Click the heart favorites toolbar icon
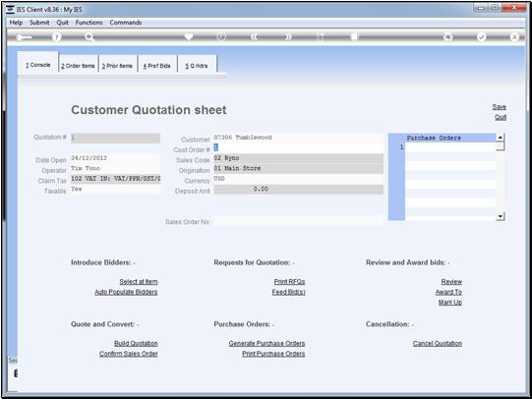 [189, 36]
